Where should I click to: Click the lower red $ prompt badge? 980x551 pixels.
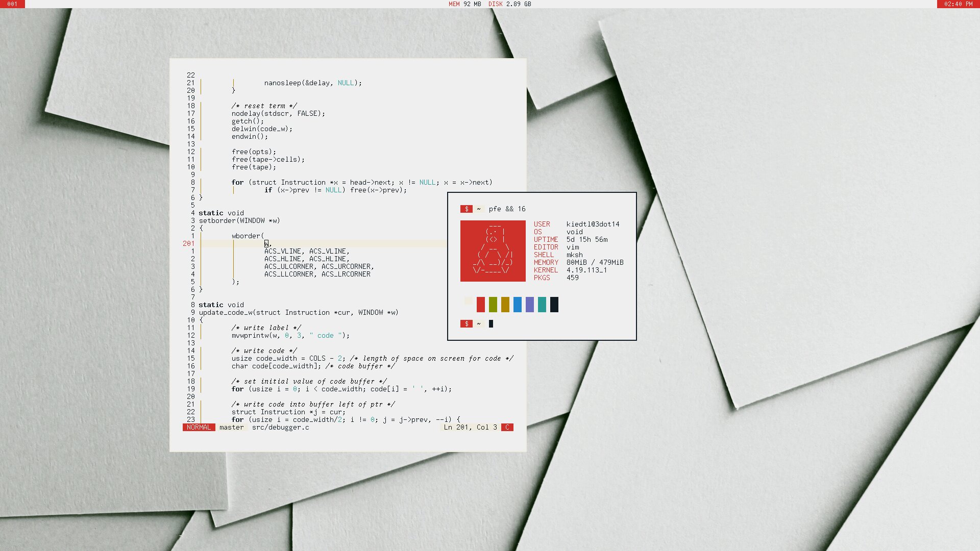(466, 323)
